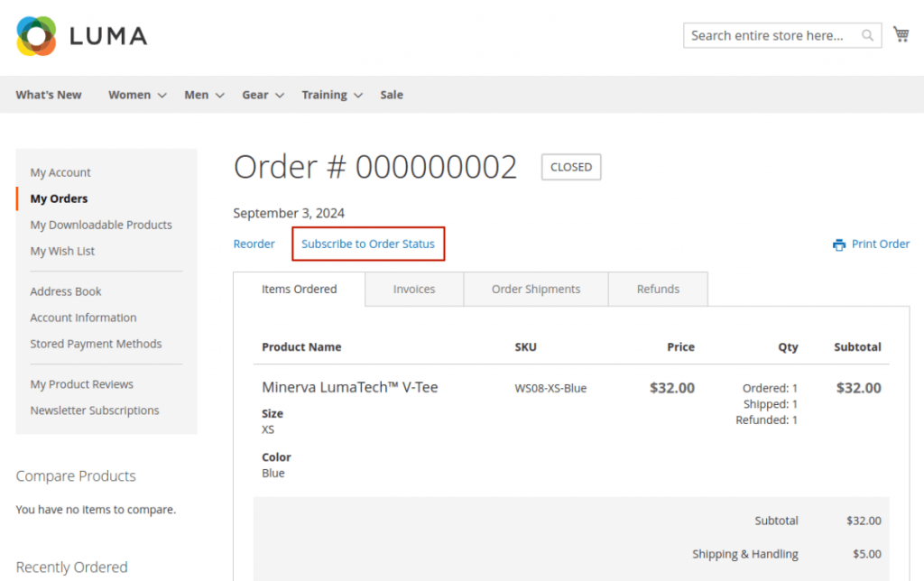Open the Order Shipments tab

[x=535, y=289]
